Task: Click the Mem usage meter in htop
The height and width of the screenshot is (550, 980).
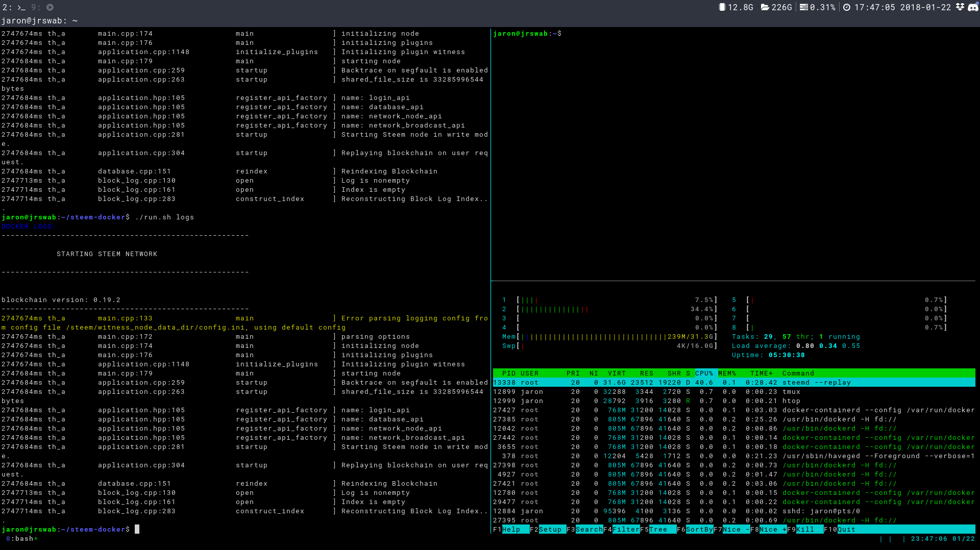Action: coord(610,337)
